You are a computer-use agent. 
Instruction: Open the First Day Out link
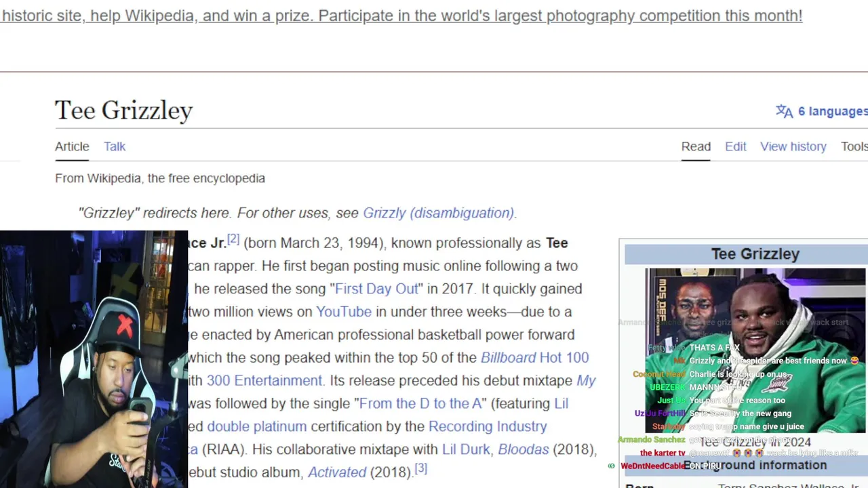tap(376, 289)
